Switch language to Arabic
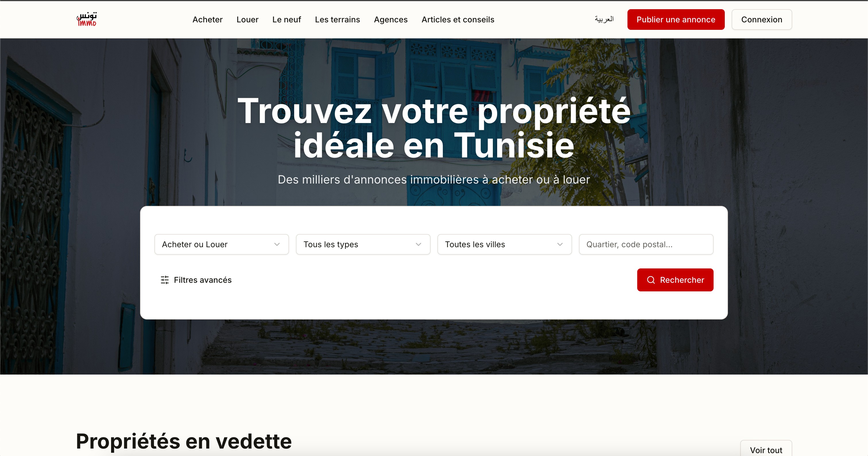 [604, 19]
